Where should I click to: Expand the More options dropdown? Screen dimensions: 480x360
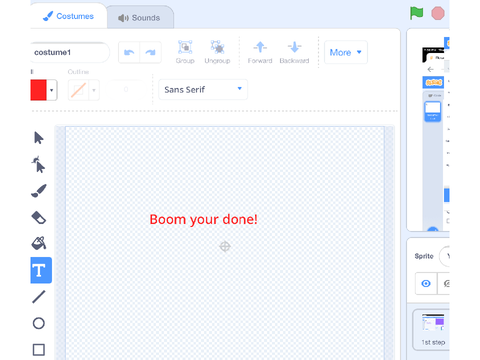[346, 52]
